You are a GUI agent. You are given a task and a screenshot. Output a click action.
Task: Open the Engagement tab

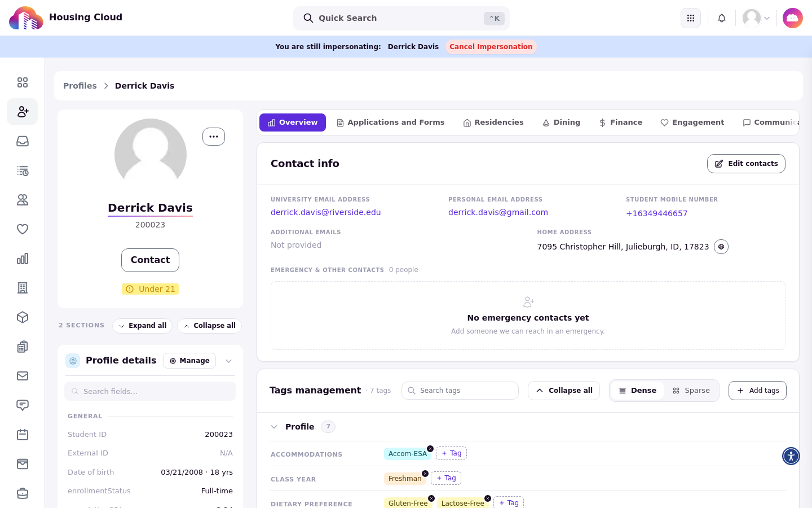click(692, 122)
